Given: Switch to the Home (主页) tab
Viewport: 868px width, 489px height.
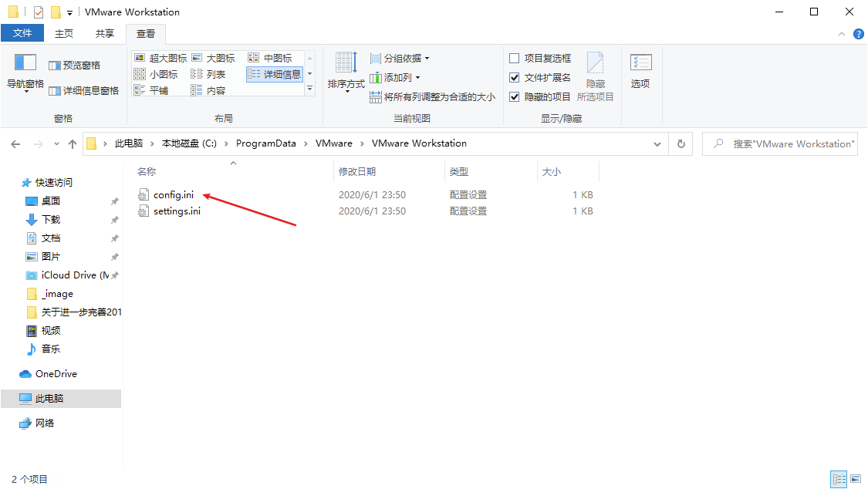Looking at the screenshot, I should (x=64, y=34).
